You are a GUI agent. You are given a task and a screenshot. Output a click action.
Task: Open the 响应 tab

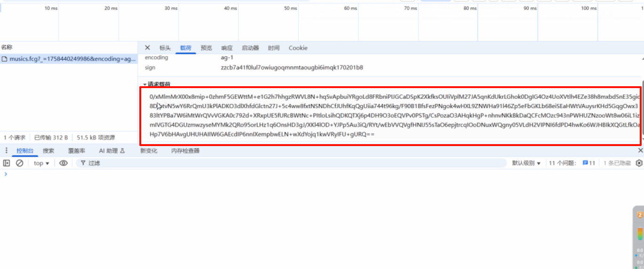[x=227, y=48]
